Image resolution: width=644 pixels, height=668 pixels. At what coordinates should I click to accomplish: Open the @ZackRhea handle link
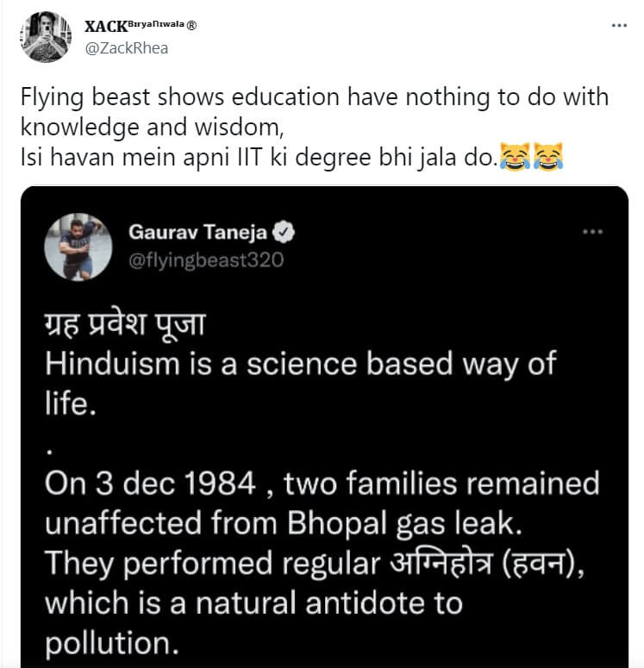[x=126, y=47]
